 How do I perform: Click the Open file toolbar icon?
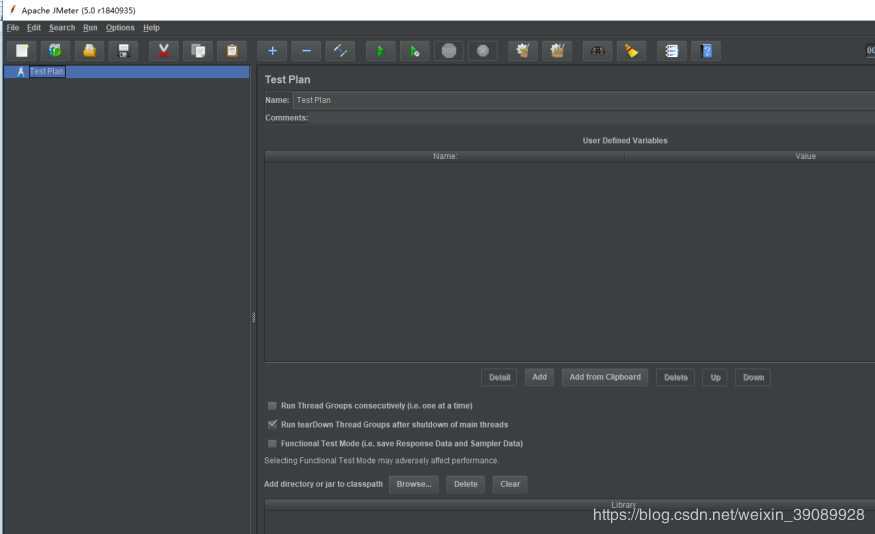(x=89, y=51)
